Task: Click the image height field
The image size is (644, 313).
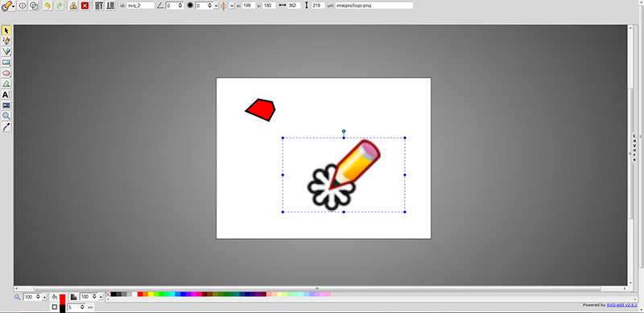Action: tap(317, 6)
